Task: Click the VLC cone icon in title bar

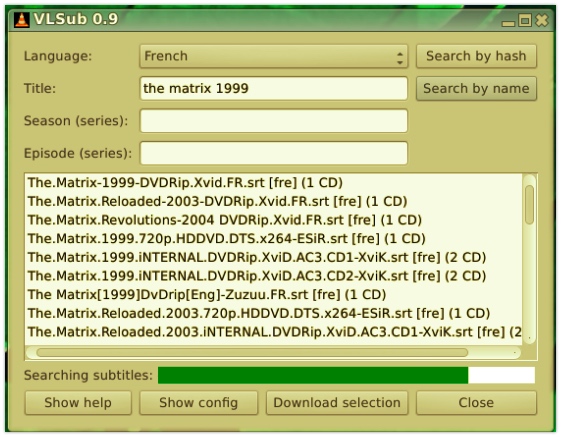Action: pyautogui.click(x=22, y=19)
